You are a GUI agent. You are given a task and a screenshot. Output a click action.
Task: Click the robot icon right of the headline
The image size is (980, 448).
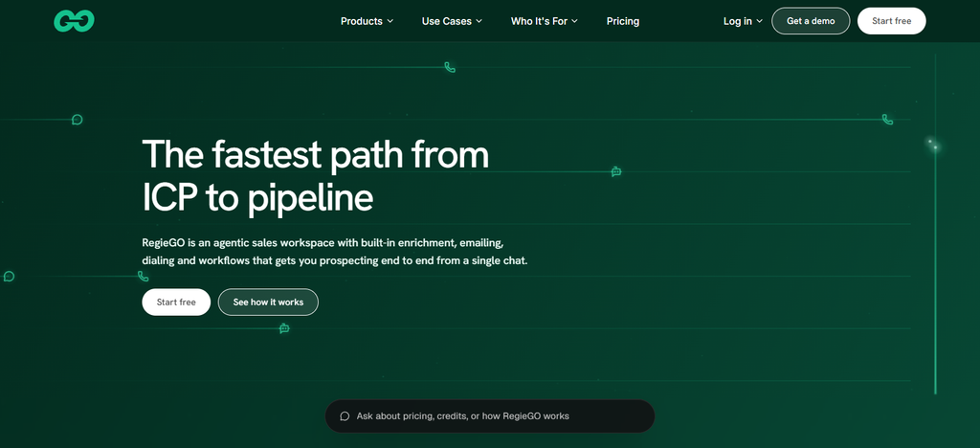(x=616, y=171)
